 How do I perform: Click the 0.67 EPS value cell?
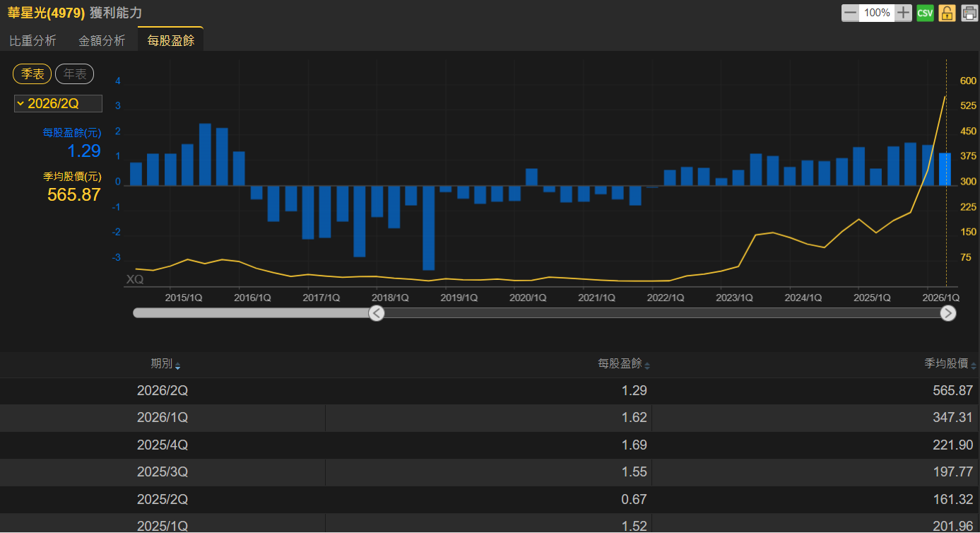[x=634, y=500]
